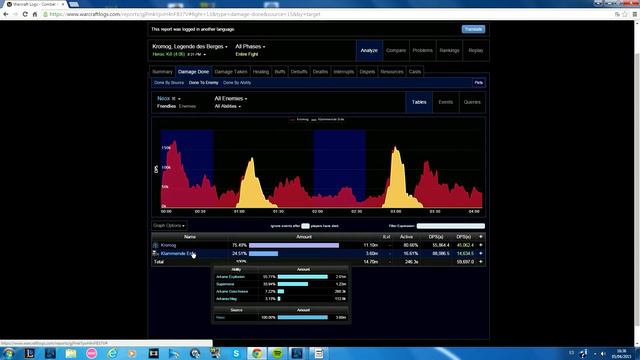640x360 pixels.
Task: Open the browser home page icon
Action: click(35, 14)
